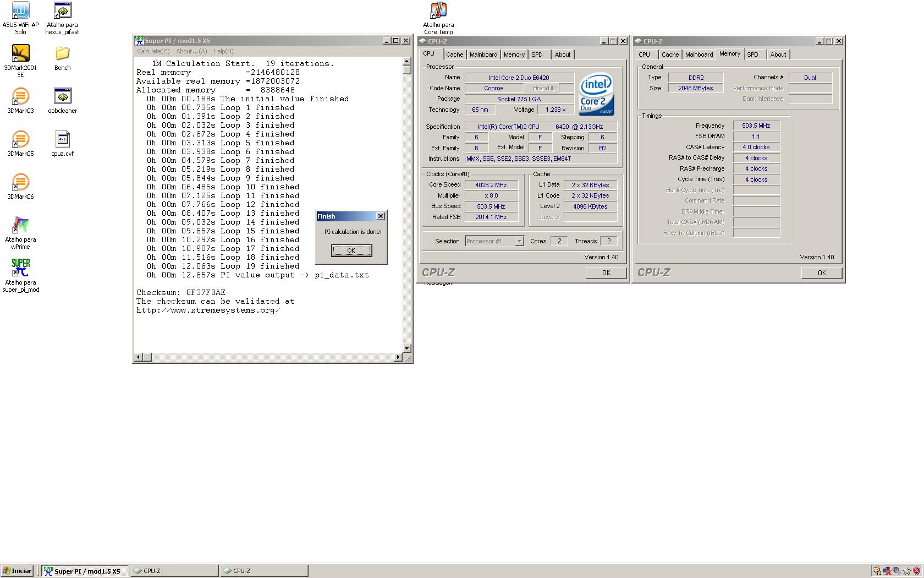Switch to Memory tab in left CPU-Z
Image resolution: width=924 pixels, height=578 pixels.
click(x=514, y=54)
